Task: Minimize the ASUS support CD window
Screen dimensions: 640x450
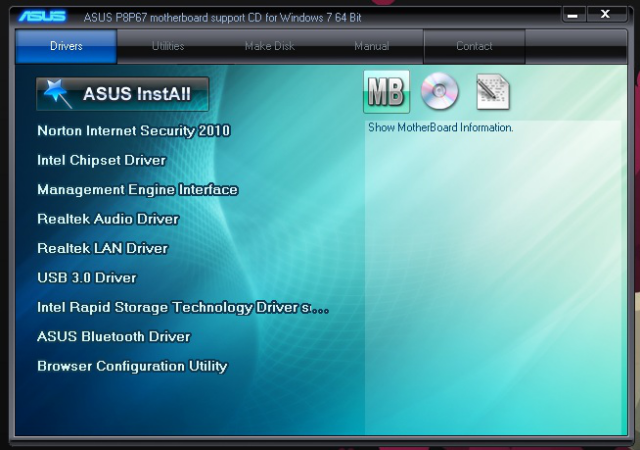Action: click(x=574, y=15)
